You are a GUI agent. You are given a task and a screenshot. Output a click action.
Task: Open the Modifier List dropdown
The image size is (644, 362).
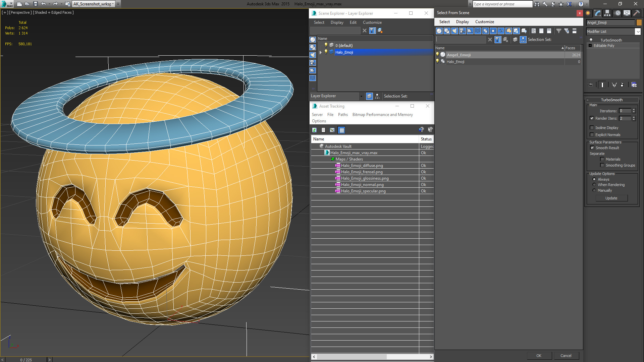click(638, 32)
